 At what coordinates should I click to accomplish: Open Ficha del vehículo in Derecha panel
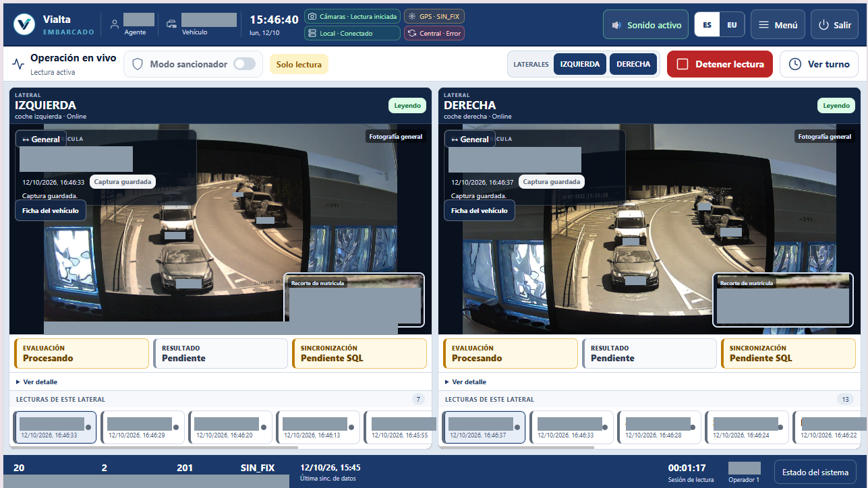(x=480, y=210)
